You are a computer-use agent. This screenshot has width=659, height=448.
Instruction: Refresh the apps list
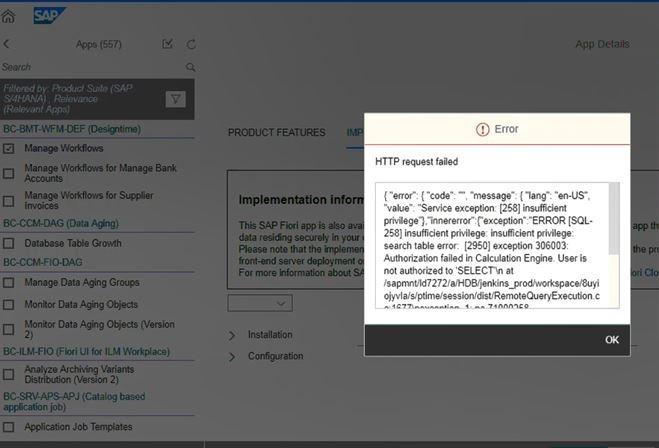(191, 44)
